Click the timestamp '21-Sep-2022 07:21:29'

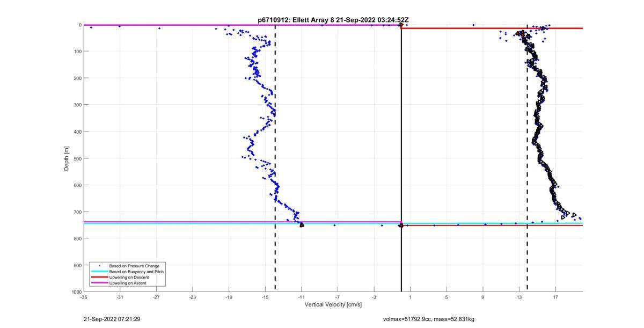tap(112, 319)
